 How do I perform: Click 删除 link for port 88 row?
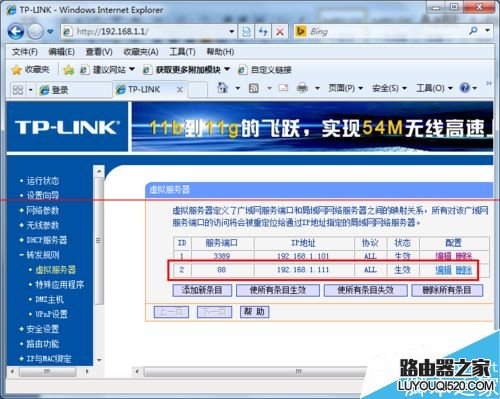(464, 270)
